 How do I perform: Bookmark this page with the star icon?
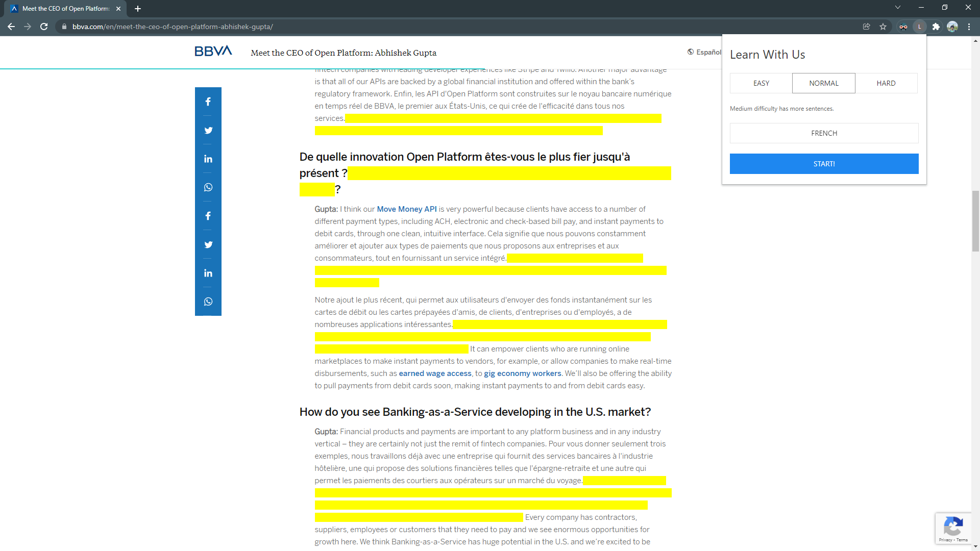coord(883,27)
